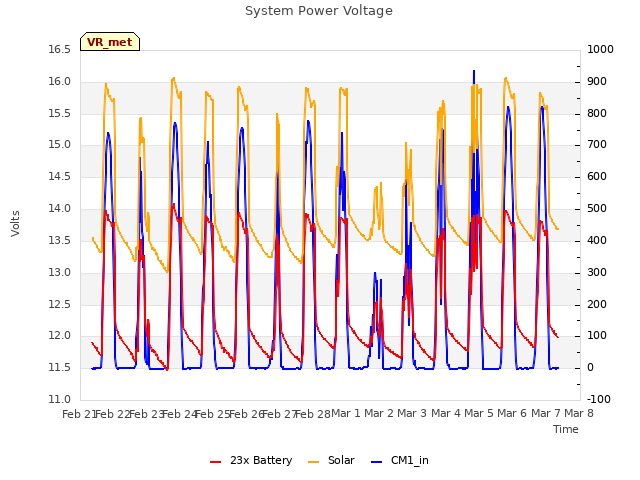Click the '12.0' left axis value
This screenshot has height=480, width=640.
tap(60, 336)
